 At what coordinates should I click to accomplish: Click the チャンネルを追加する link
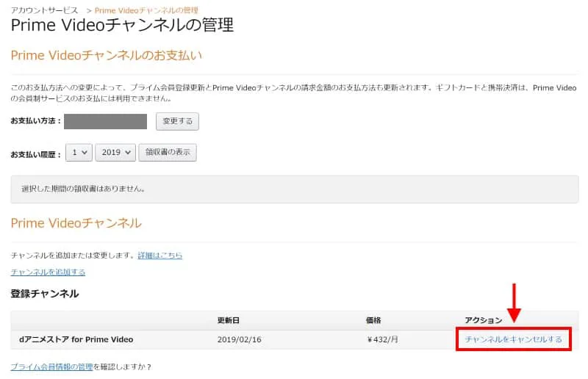tap(48, 272)
